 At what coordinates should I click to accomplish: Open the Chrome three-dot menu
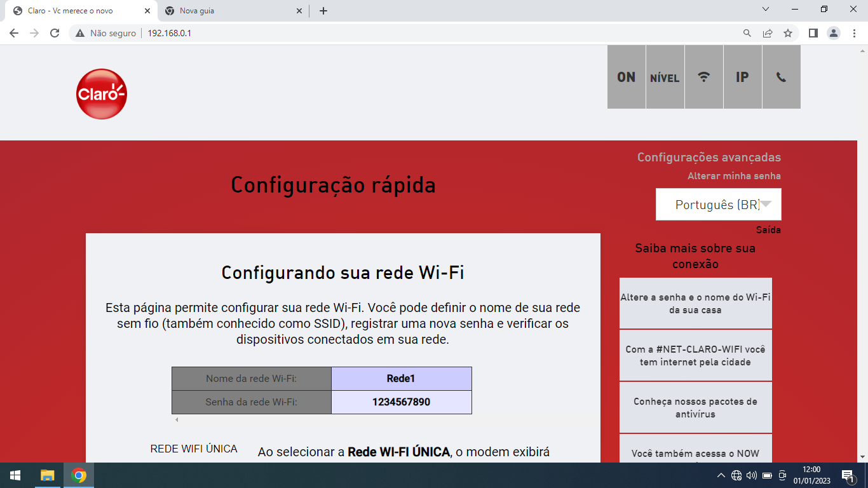click(x=854, y=33)
